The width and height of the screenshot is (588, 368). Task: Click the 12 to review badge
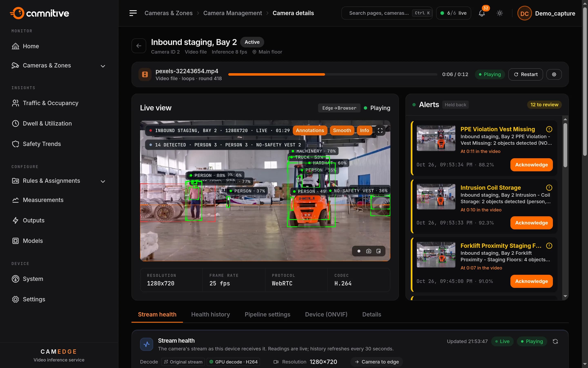tap(544, 105)
